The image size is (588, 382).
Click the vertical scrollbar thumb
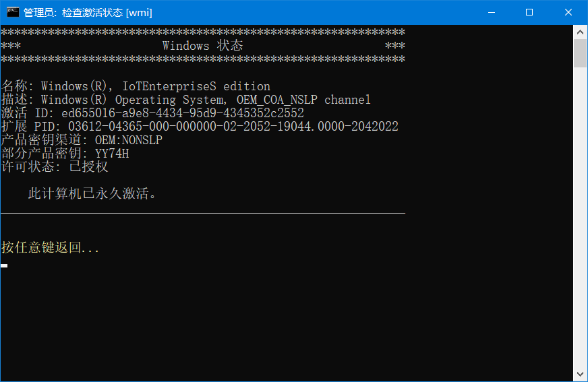click(x=581, y=53)
